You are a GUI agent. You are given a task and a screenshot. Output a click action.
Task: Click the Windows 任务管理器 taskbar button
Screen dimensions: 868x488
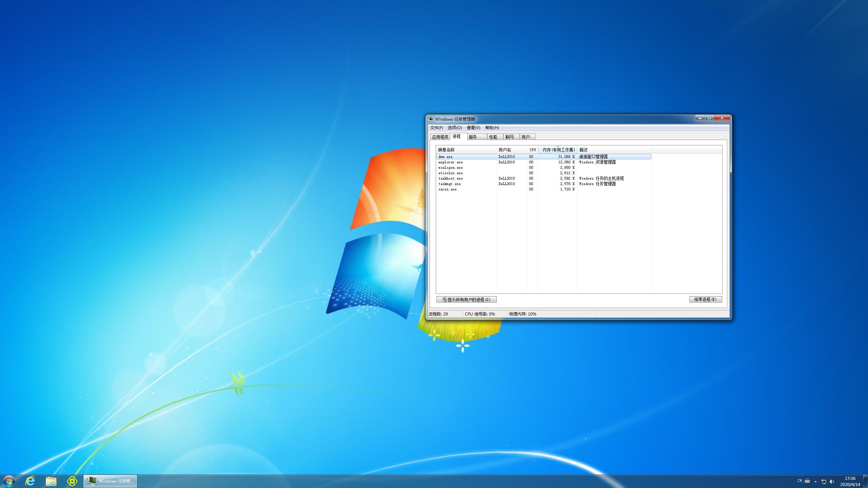click(110, 481)
